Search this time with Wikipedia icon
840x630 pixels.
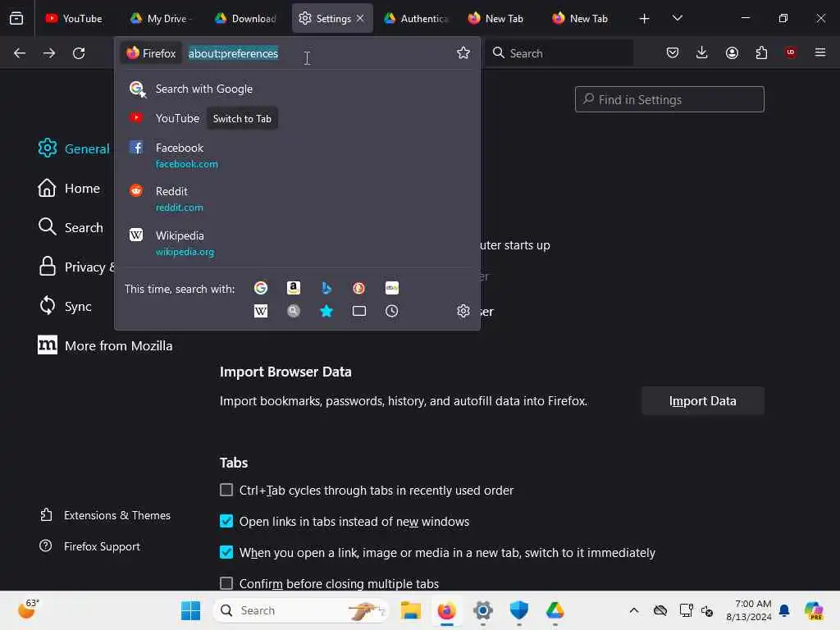pyautogui.click(x=261, y=311)
